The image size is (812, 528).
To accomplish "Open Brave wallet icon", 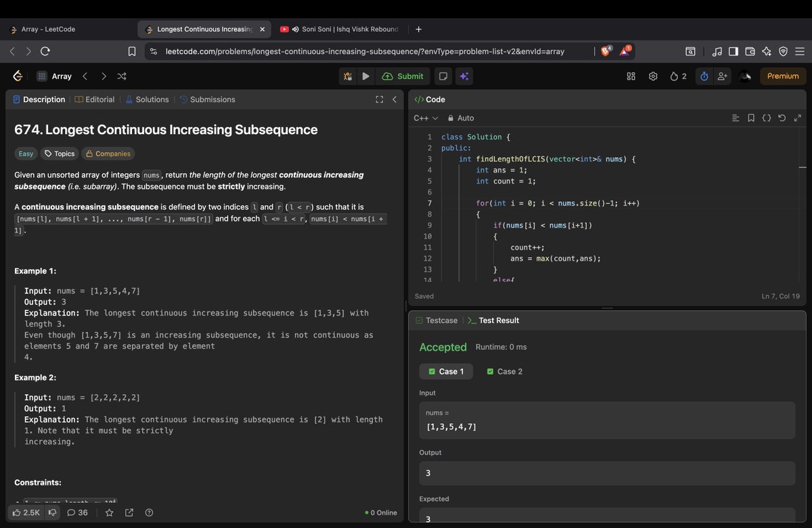I will click(x=750, y=51).
